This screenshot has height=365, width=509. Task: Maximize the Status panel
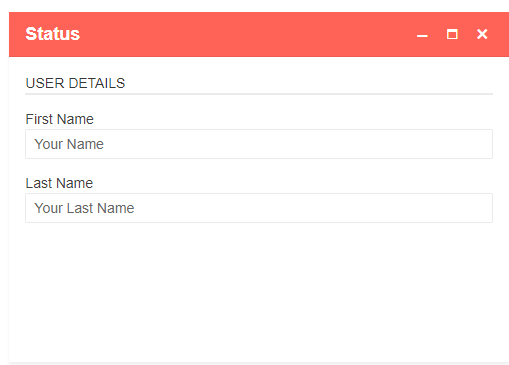[x=452, y=34]
